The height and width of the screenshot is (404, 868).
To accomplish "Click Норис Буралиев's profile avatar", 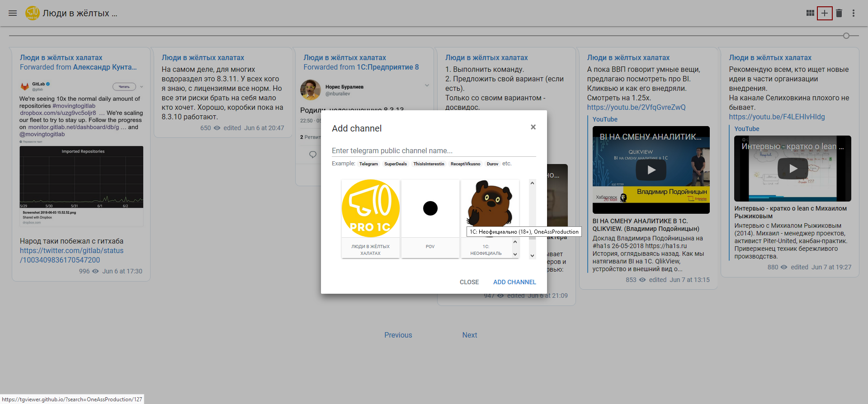I will 311,90.
